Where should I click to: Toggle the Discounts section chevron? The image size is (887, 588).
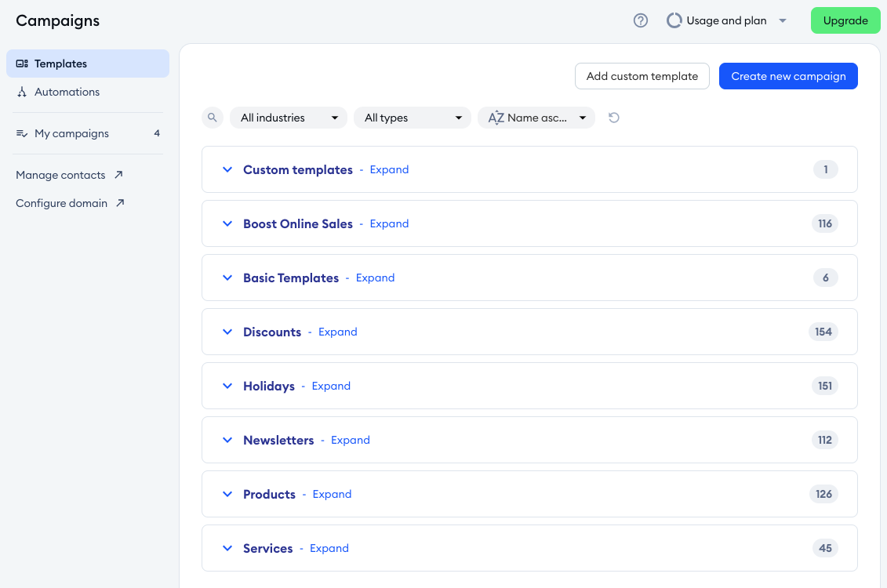pos(227,332)
